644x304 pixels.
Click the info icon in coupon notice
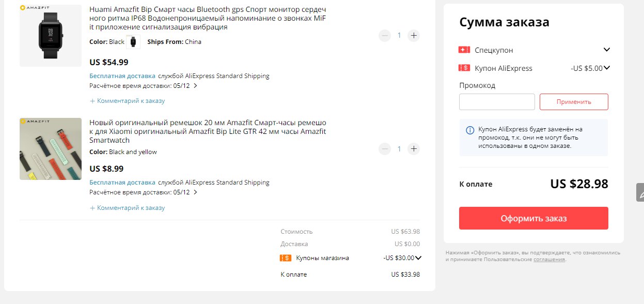pos(470,130)
